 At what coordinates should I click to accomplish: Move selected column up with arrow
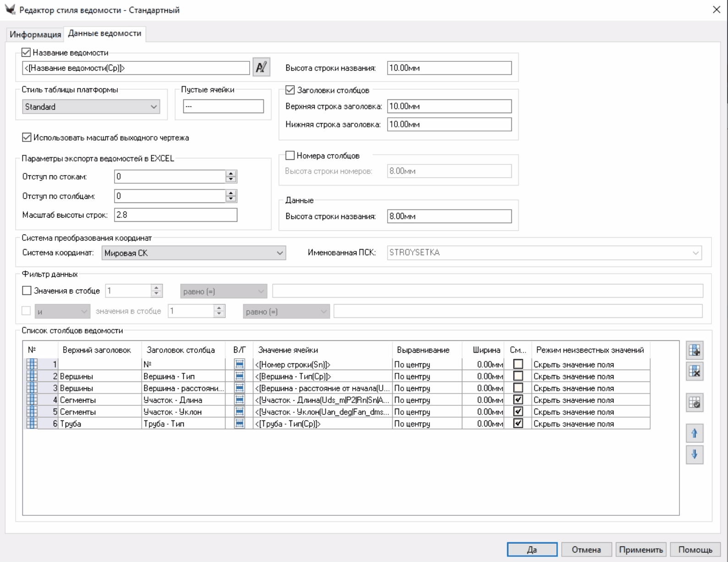(694, 433)
